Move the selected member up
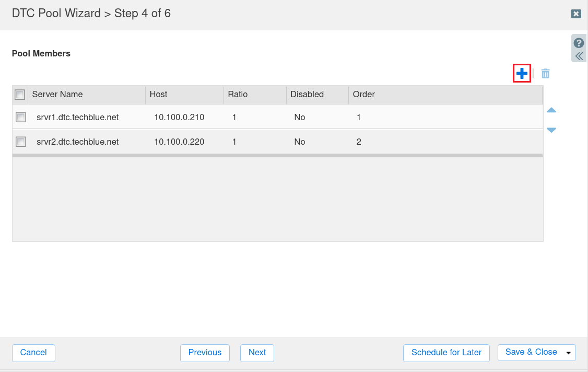 coord(551,110)
